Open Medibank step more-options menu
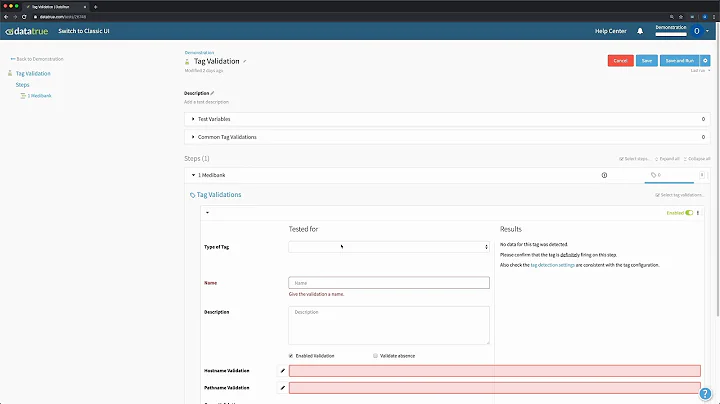Viewport: 720px width, 404px height. [x=702, y=175]
